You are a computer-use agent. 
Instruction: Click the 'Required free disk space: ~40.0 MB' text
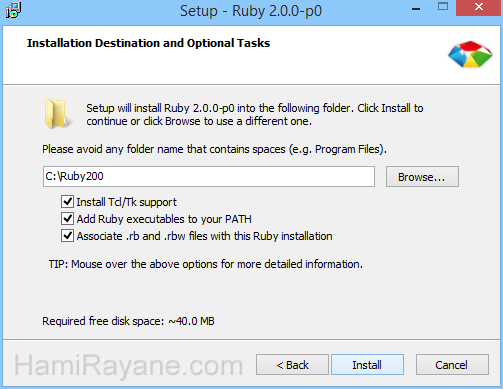pos(128,321)
